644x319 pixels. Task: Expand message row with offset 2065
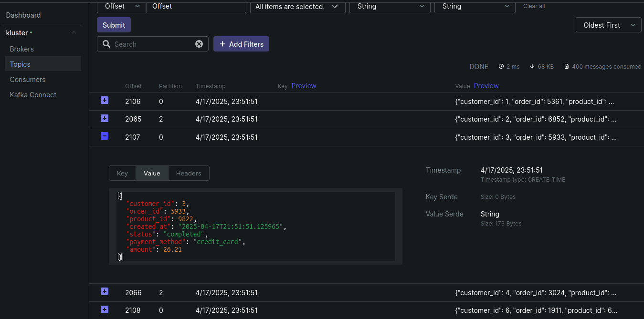(x=105, y=118)
